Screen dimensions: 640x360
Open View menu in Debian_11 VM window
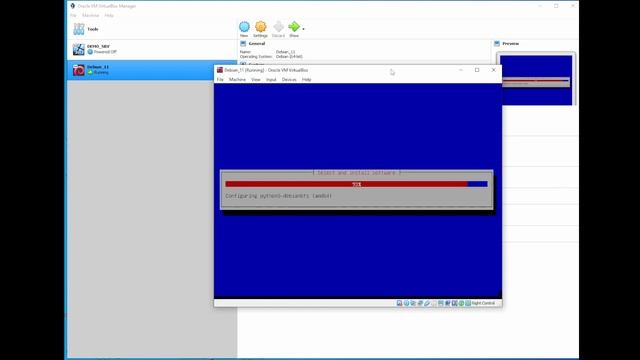pyautogui.click(x=256, y=80)
